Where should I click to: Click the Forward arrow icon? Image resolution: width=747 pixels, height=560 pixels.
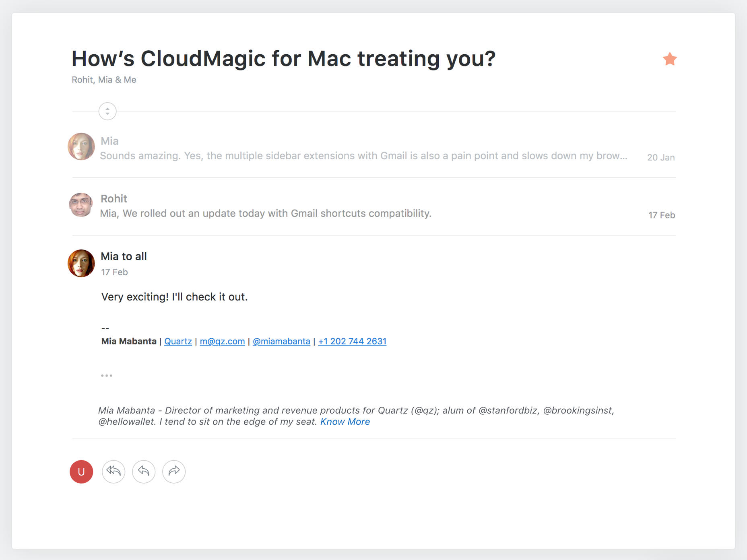[x=174, y=471]
